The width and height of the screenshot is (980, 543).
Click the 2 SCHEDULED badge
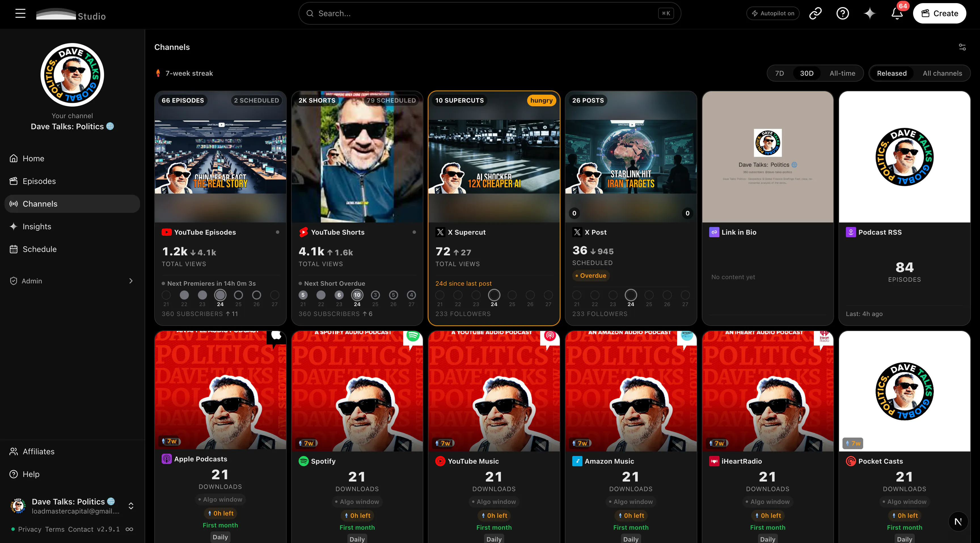tap(256, 100)
